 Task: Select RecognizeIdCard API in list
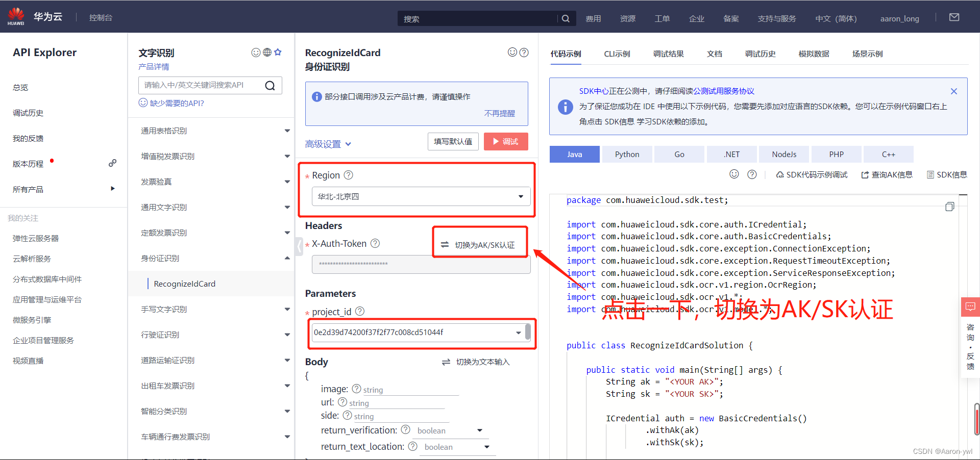point(184,284)
